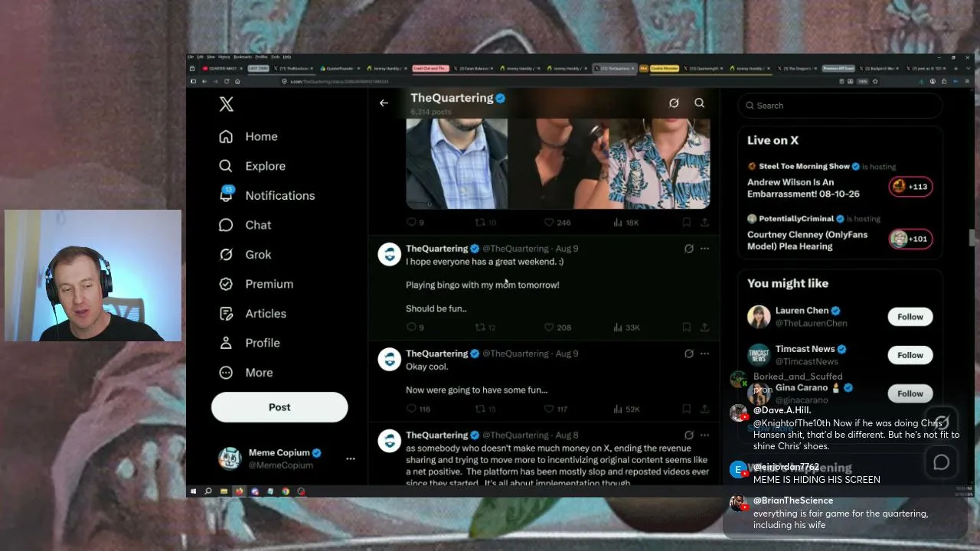Like the 'Okay cool.' post

pyautogui.click(x=555, y=409)
